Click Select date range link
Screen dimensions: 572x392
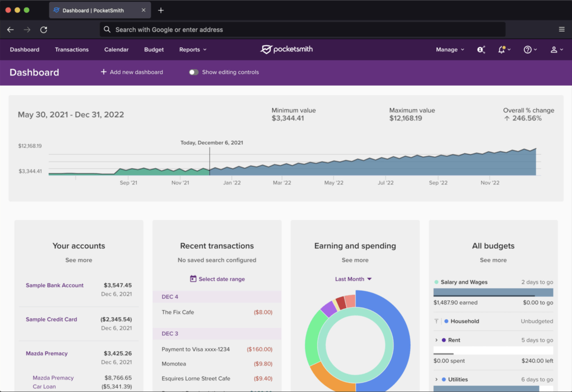pos(222,279)
